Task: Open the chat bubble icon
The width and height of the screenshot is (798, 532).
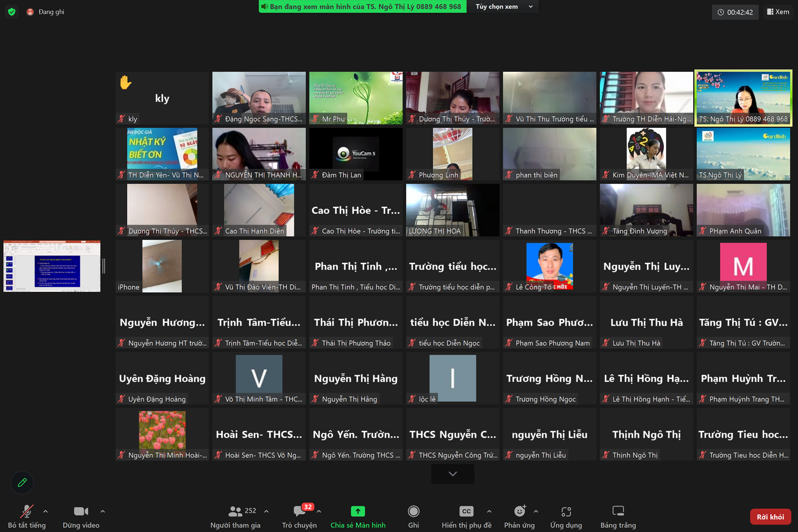Action: point(299,511)
